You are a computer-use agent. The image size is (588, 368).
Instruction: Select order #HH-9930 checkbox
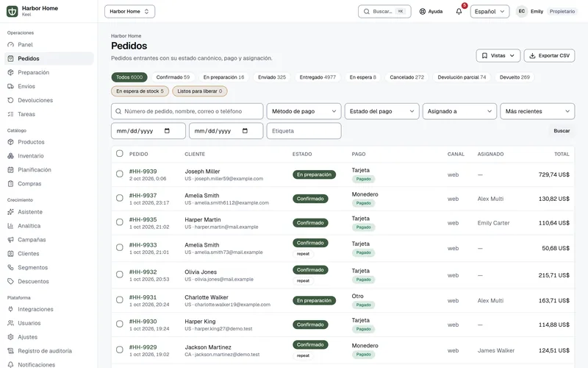(120, 324)
